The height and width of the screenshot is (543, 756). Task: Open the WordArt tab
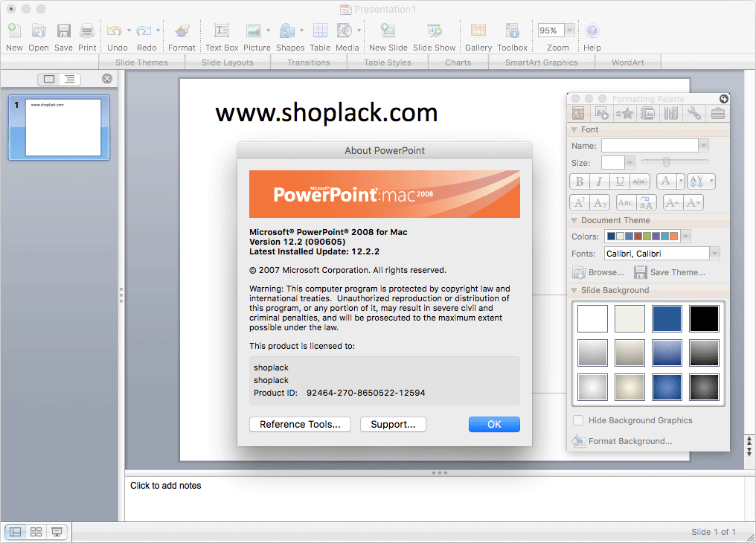pyautogui.click(x=628, y=62)
